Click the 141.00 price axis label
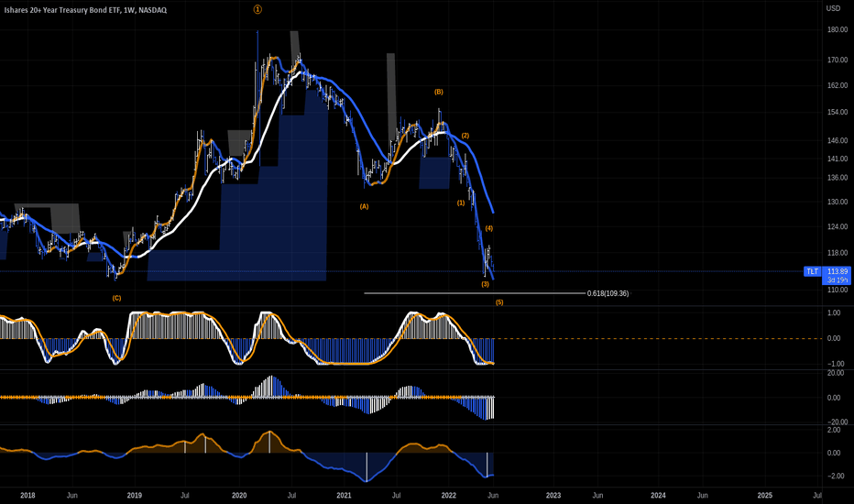The image size is (854, 504). point(838,159)
